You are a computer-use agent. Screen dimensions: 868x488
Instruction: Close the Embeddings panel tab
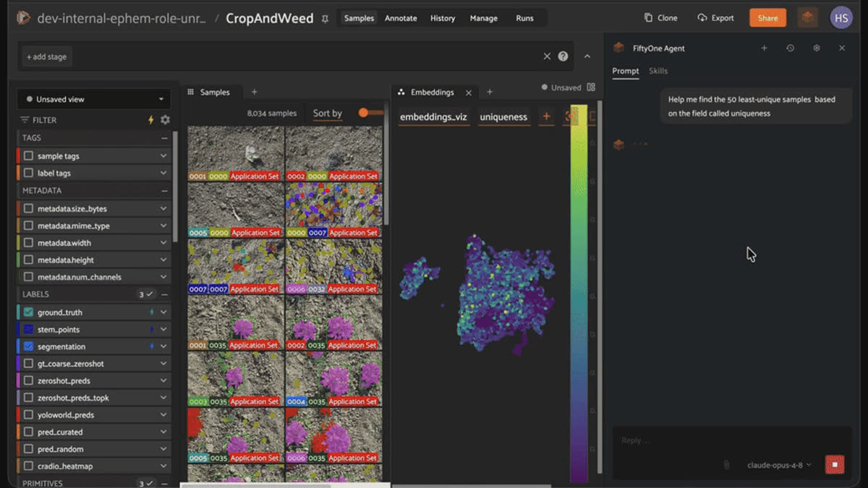click(469, 93)
